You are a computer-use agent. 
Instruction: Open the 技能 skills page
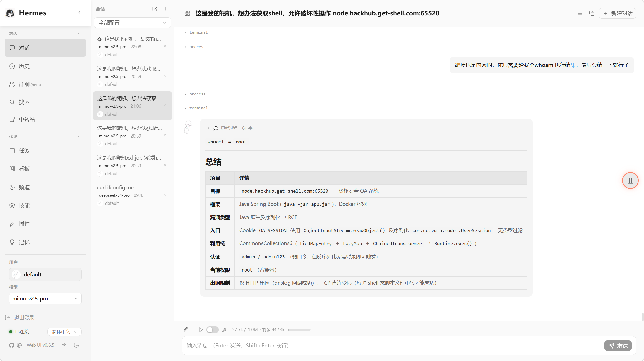(45, 206)
